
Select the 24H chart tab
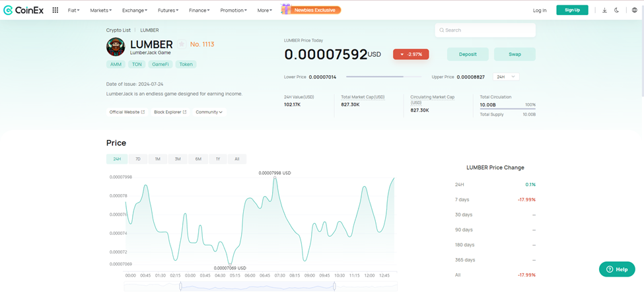[x=117, y=159]
